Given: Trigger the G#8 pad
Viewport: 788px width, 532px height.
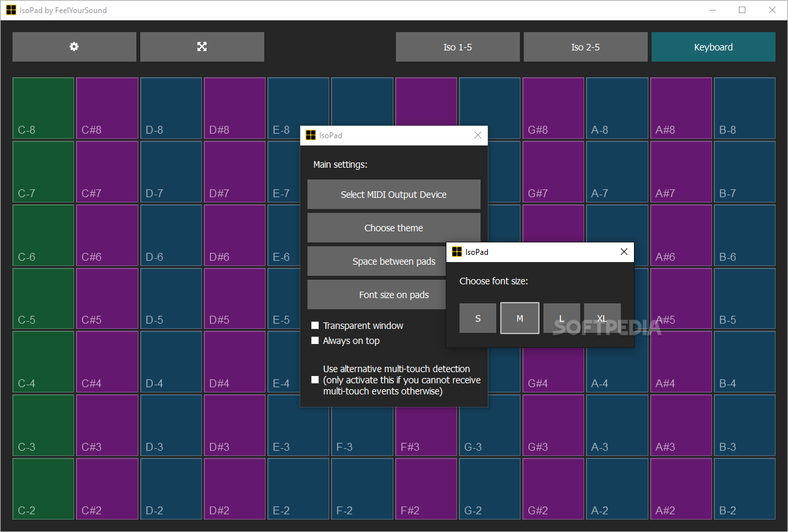Looking at the screenshot, I should pyautogui.click(x=553, y=108).
